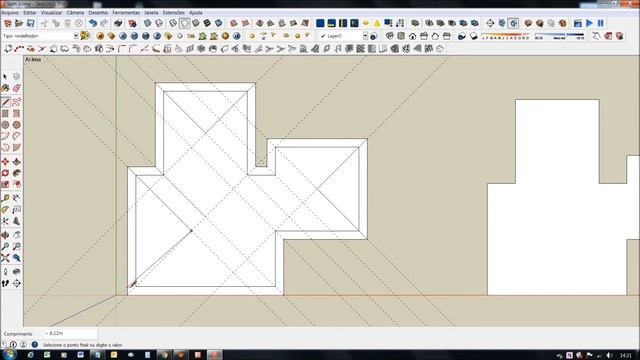Viewport: 640px width, 360px height.
Task: Activate the Move tool
Action: coord(5,162)
